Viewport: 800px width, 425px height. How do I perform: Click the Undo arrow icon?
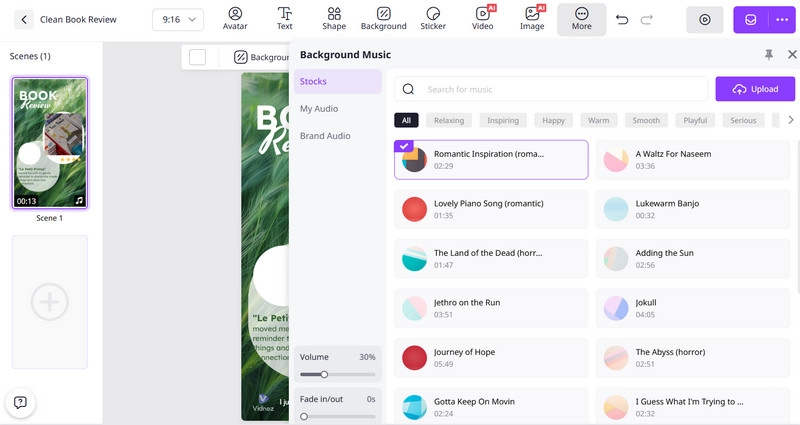tap(623, 20)
